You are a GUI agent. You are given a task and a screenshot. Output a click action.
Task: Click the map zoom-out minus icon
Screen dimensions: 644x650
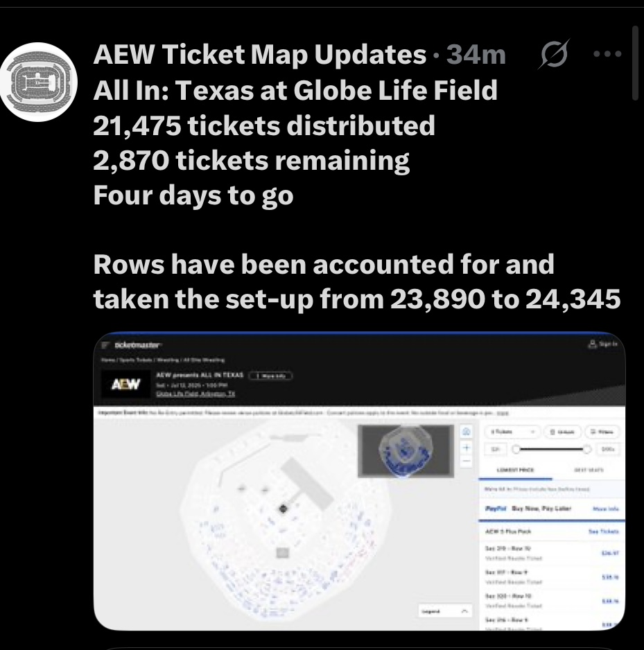[x=467, y=461]
